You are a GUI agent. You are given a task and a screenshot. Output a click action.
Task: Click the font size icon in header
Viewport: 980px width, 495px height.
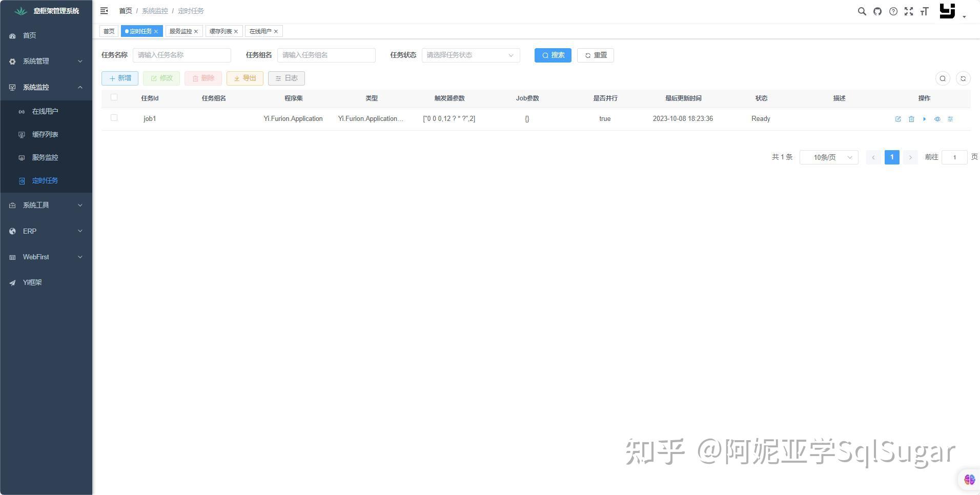pos(925,11)
